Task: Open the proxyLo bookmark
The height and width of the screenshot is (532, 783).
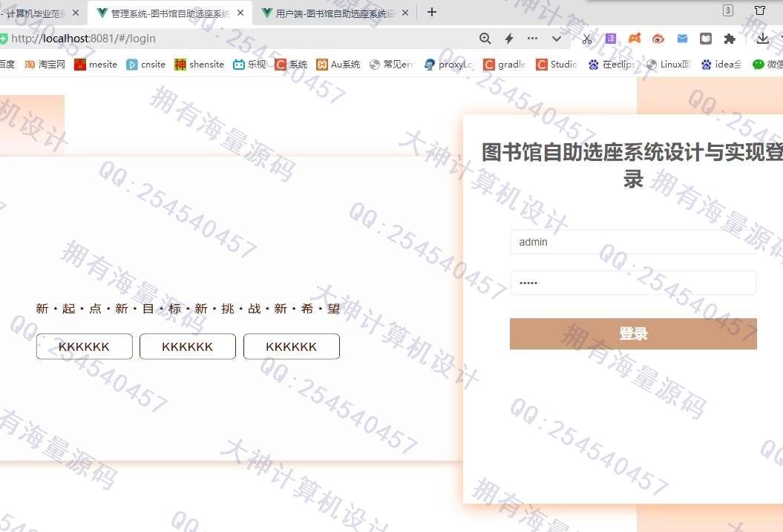Action: point(448,65)
